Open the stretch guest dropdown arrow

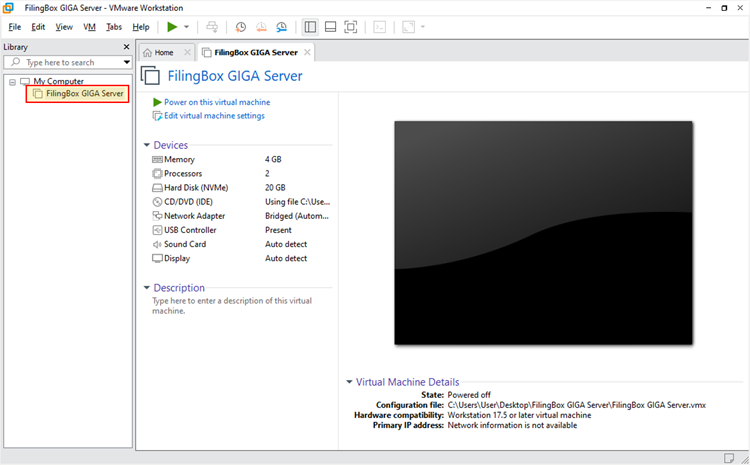point(423,27)
